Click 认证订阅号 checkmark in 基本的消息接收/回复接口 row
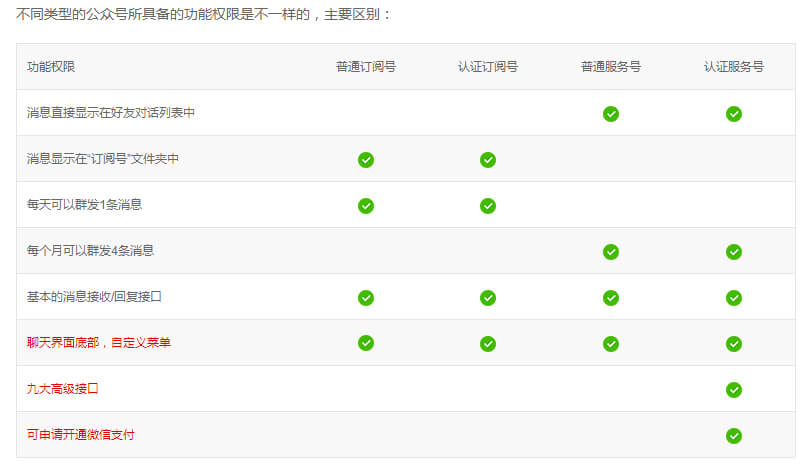810x469 pixels. click(488, 298)
